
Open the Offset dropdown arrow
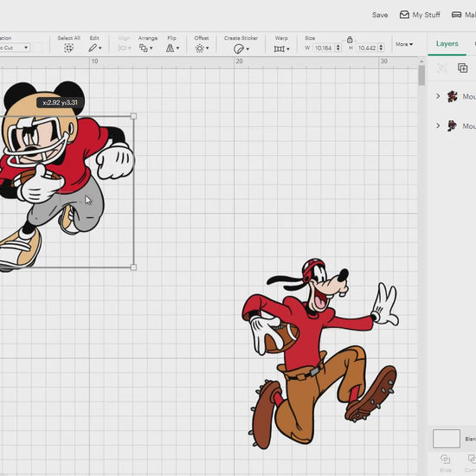coord(208,48)
